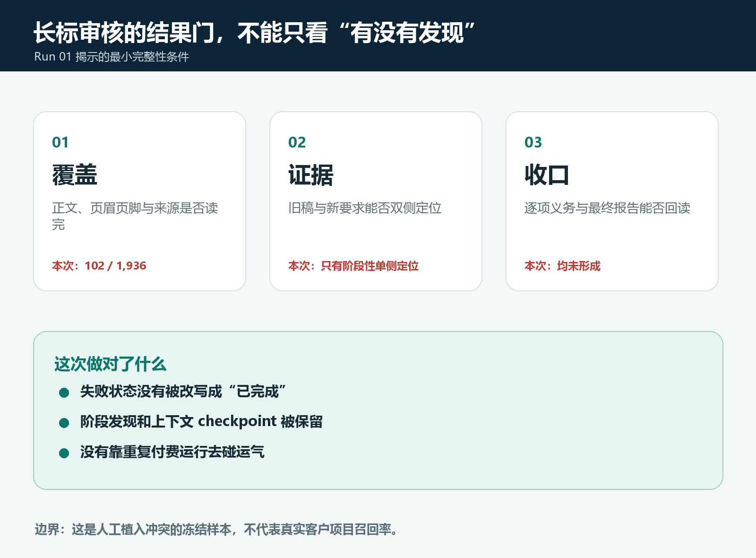Select the subtitle "Run 01 揭示的最小完整性条件"

point(112,57)
